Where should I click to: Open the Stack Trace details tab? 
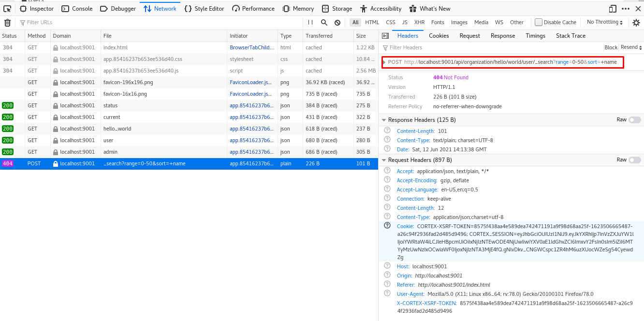(571, 36)
